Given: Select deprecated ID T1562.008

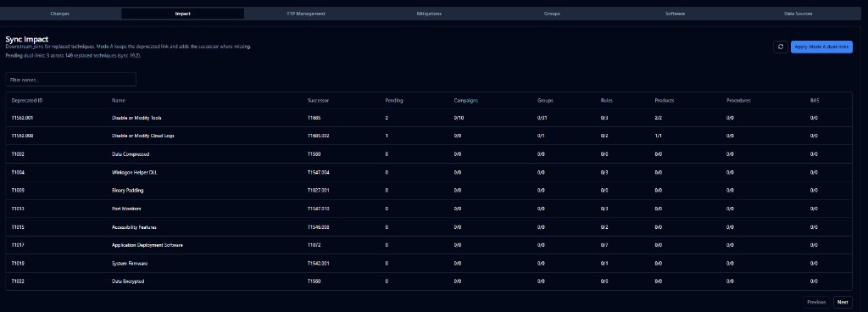Looking at the screenshot, I should 23,136.
